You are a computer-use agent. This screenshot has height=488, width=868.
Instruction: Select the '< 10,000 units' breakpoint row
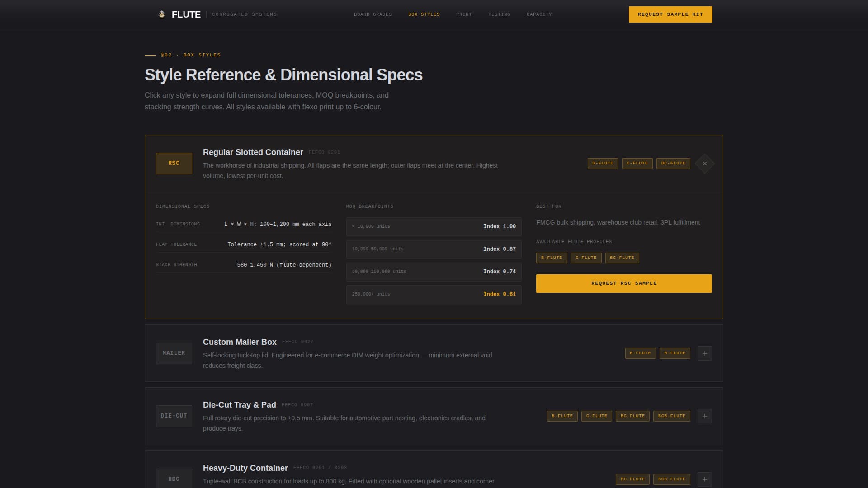point(434,227)
